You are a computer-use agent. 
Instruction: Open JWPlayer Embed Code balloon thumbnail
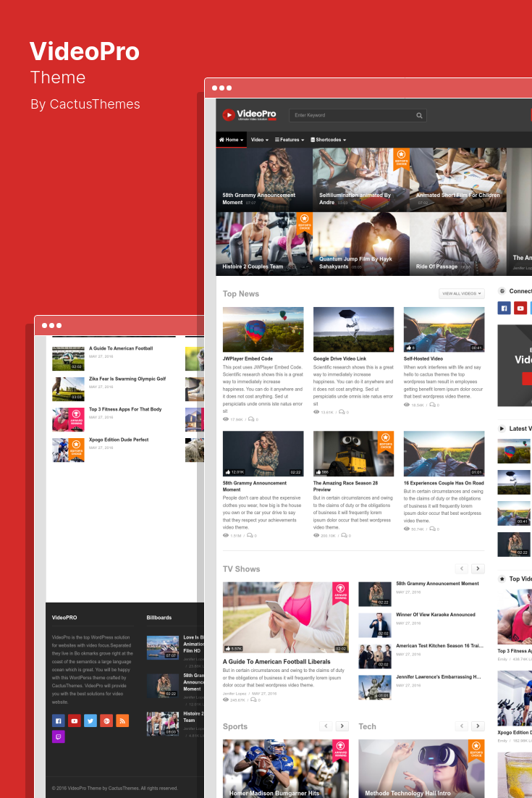(x=263, y=329)
